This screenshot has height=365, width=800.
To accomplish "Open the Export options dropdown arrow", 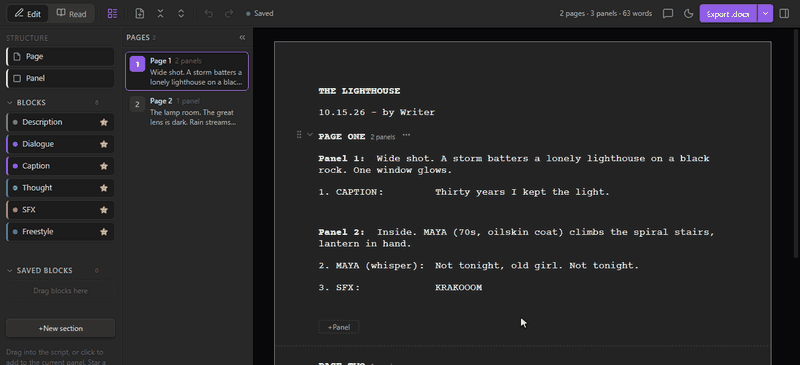I will [x=765, y=14].
